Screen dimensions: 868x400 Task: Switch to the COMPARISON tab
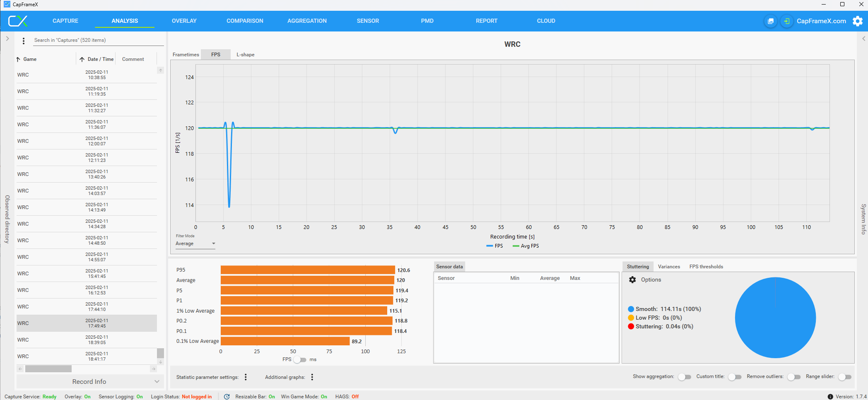click(x=245, y=21)
